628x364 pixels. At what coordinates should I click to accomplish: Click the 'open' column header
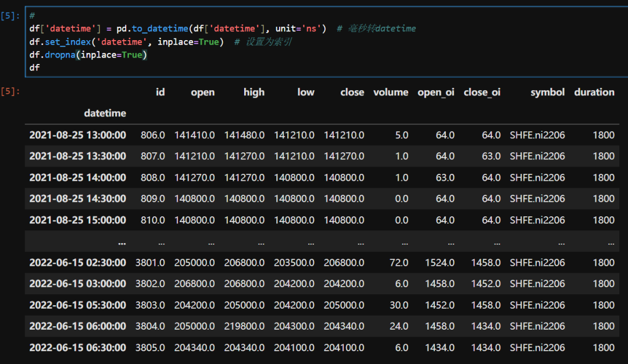[203, 92]
